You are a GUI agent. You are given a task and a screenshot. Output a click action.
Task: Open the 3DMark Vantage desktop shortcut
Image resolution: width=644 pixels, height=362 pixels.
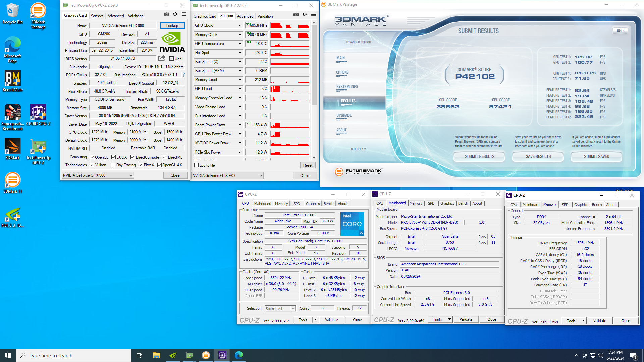point(38,16)
